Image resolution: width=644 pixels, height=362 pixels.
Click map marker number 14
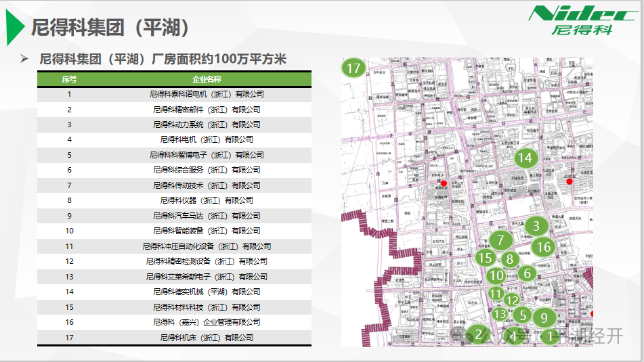(525, 158)
